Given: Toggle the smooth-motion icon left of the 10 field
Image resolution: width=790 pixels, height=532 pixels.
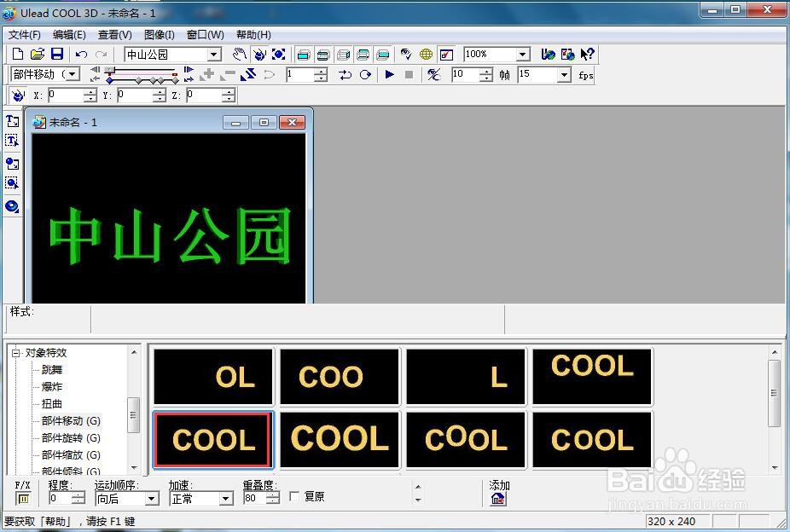Looking at the screenshot, I should [433, 74].
